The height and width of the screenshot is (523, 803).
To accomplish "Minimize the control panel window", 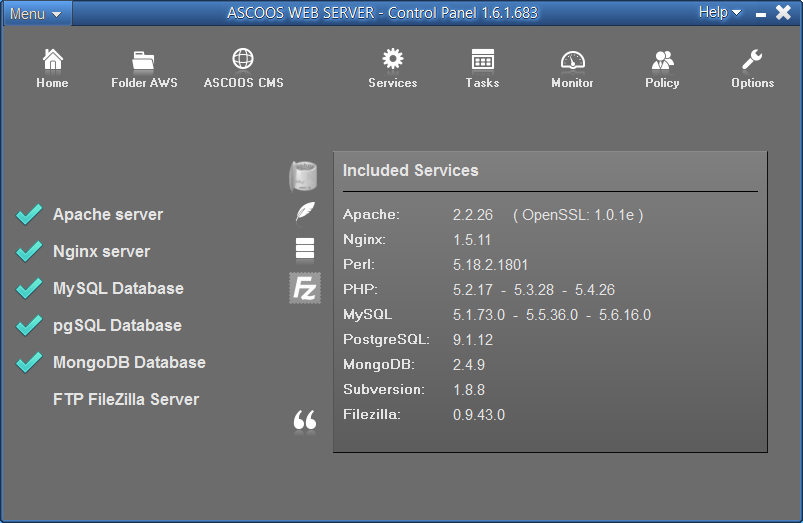I will coord(761,14).
